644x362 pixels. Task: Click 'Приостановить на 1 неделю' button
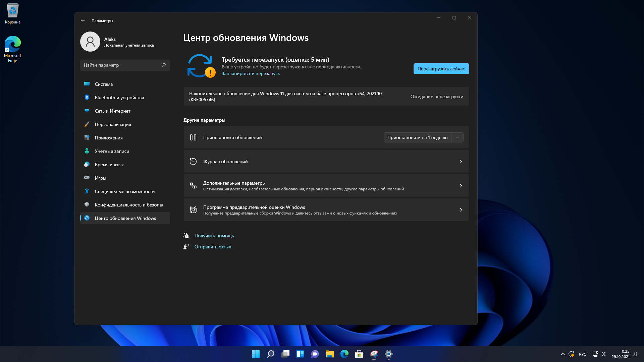point(417,137)
